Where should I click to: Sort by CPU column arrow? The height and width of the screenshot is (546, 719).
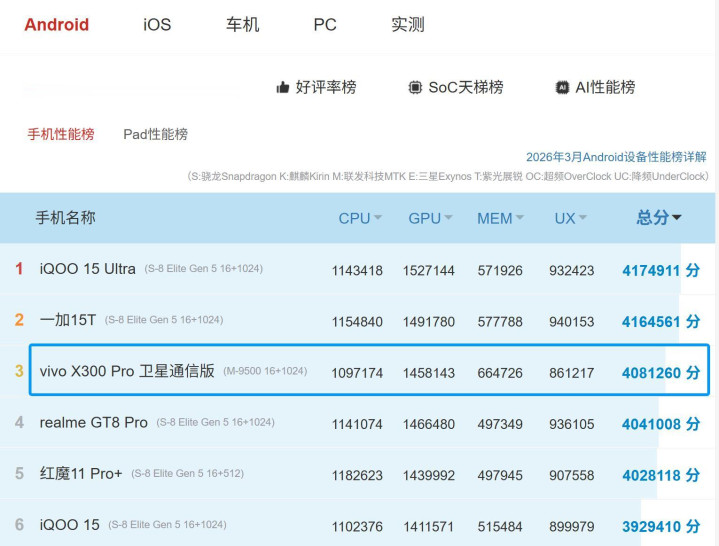tap(378, 218)
